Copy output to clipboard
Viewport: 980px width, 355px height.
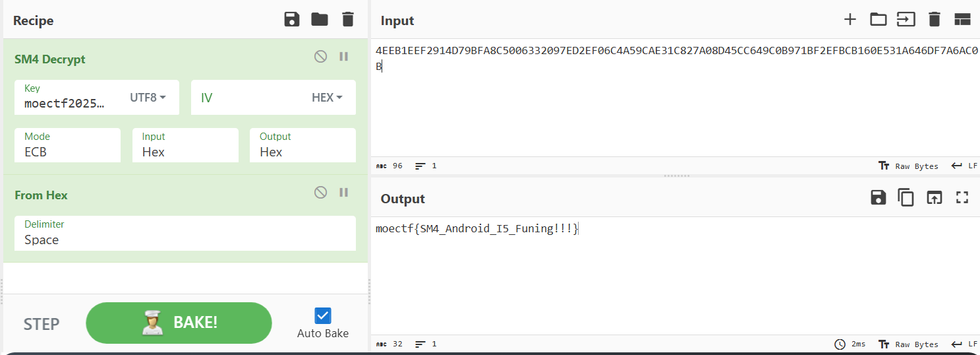(x=906, y=197)
